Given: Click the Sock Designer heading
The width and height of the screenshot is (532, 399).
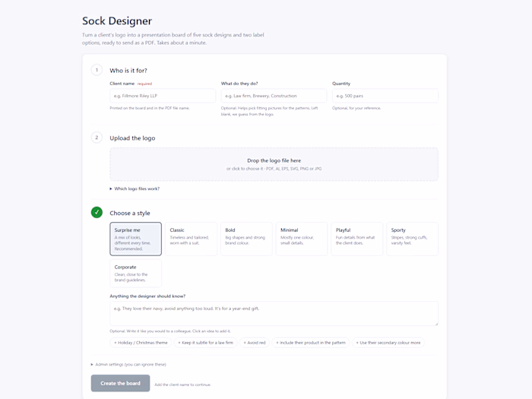Looking at the screenshot, I should click(x=117, y=21).
